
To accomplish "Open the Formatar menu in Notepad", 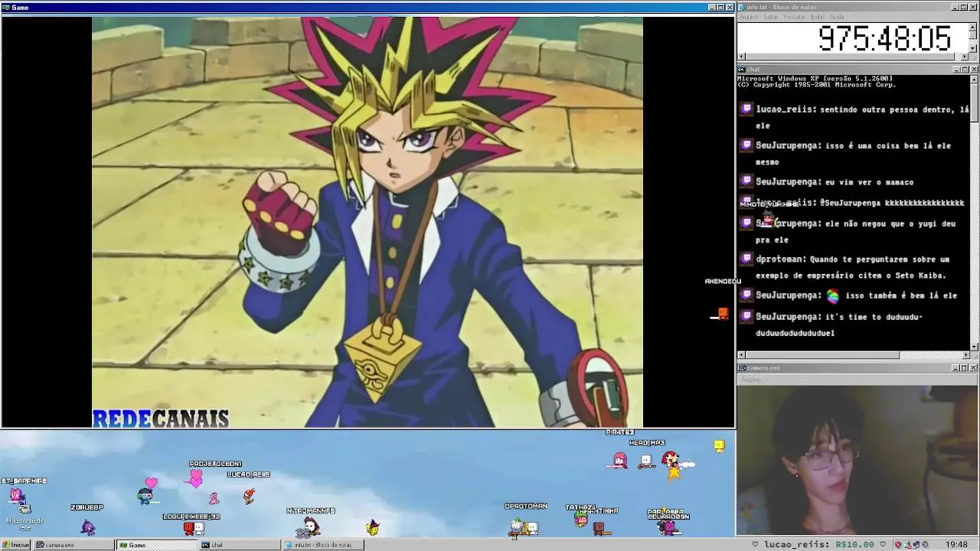I will pyautogui.click(x=795, y=17).
